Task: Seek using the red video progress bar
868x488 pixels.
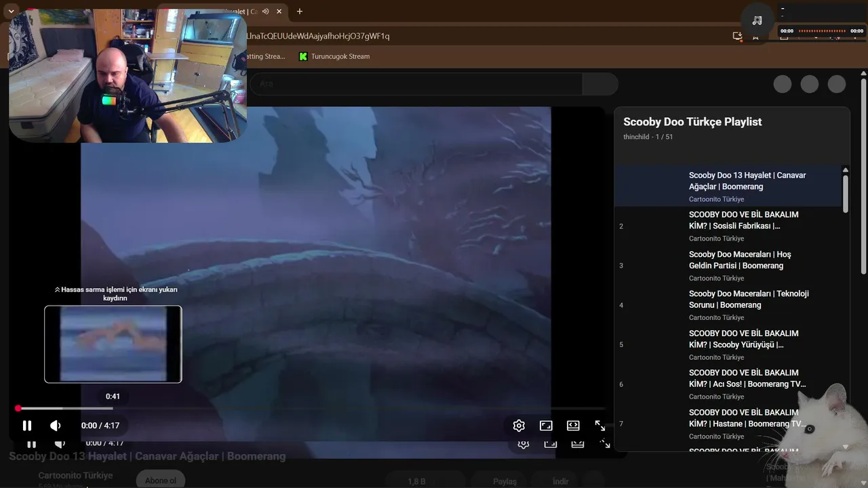Action: pyautogui.click(x=311, y=408)
